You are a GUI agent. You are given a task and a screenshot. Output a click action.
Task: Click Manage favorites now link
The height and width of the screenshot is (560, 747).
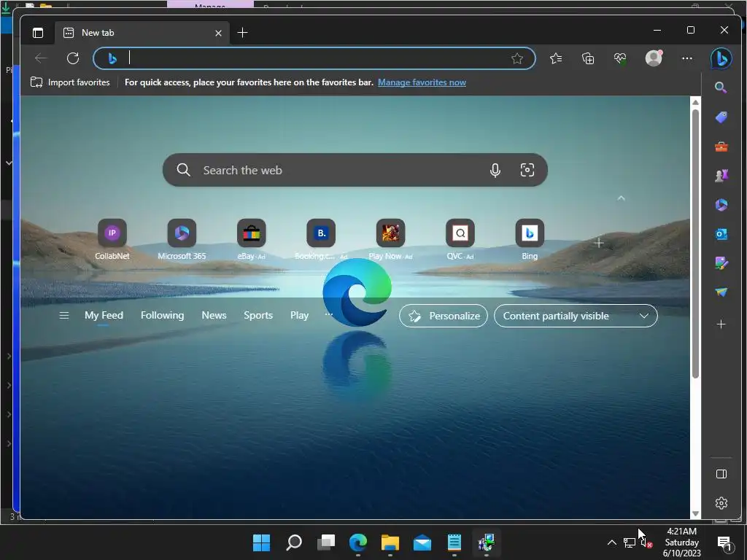[x=422, y=82]
